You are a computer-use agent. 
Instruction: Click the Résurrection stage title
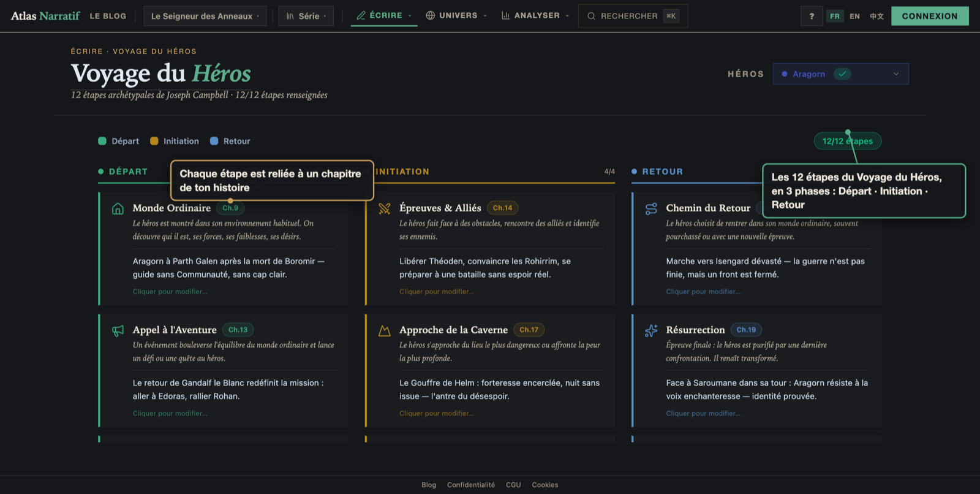[695, 330]
